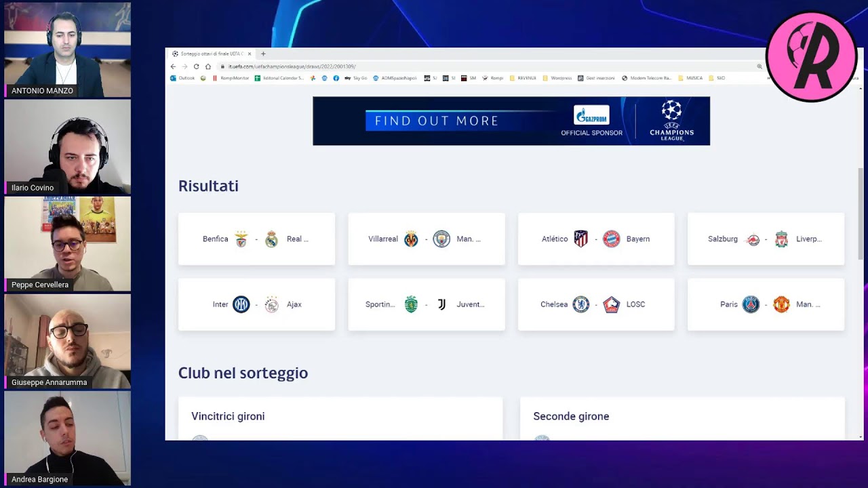
Task: Click the 'Chelsea' team name
Action: coord(554,304)
